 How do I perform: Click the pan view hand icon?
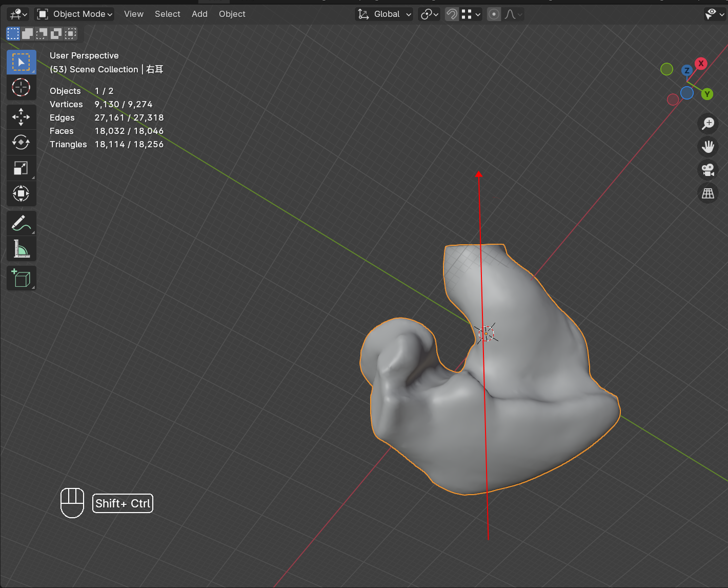point(708,147)
